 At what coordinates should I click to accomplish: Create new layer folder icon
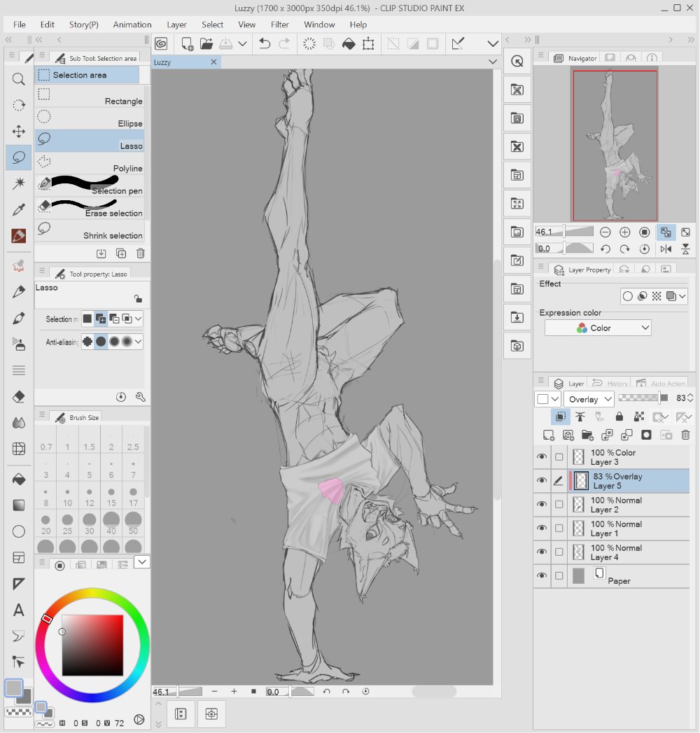coord(587,435)
